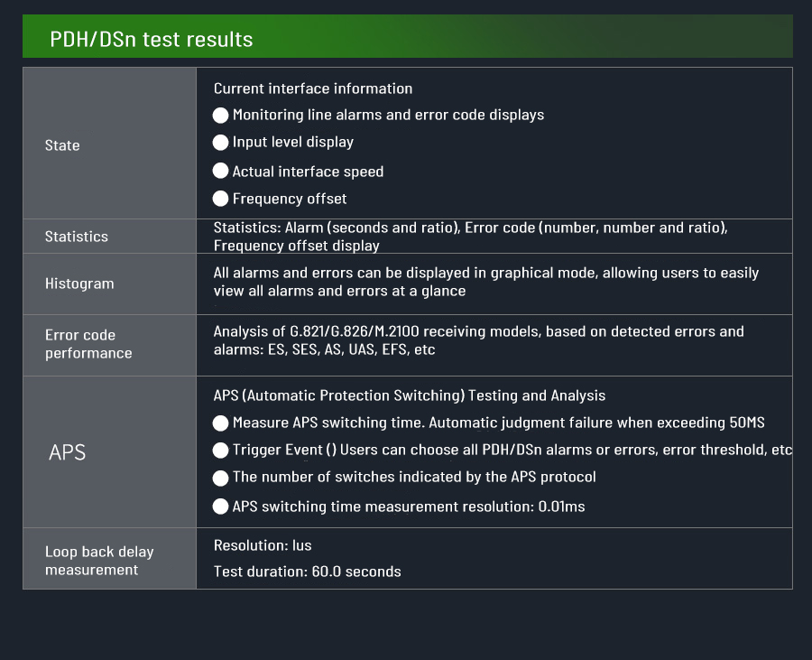812x660 pixels.
Task: Select the Measure APS switching time bullet
Action: (221, 423)
